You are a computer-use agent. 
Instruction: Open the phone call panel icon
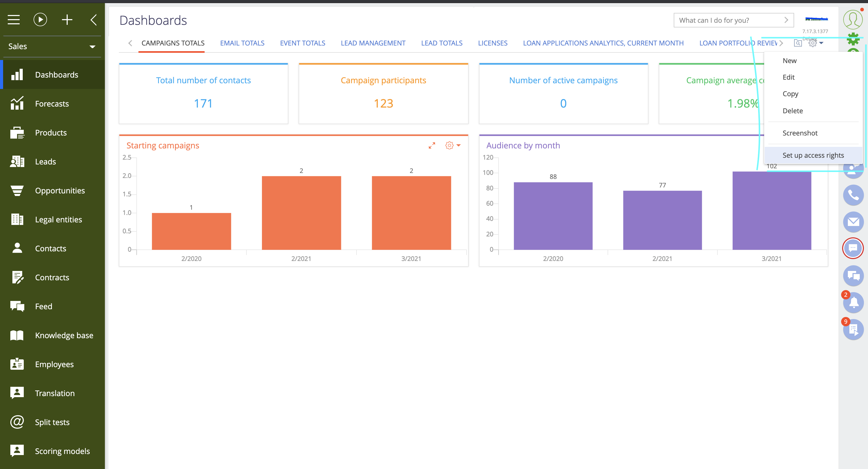pyautogui.click(x=853, y=195)
